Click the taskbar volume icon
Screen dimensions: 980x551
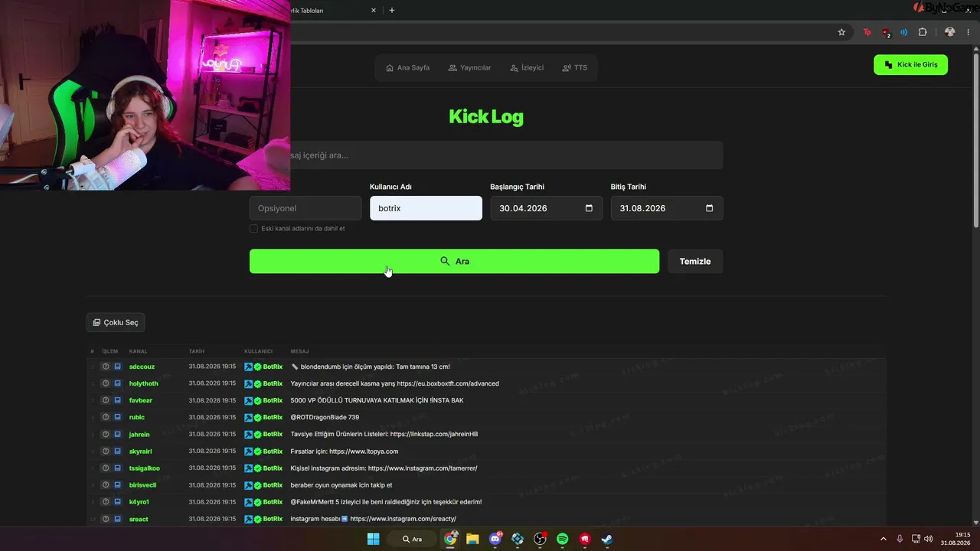tap(929, 539)
